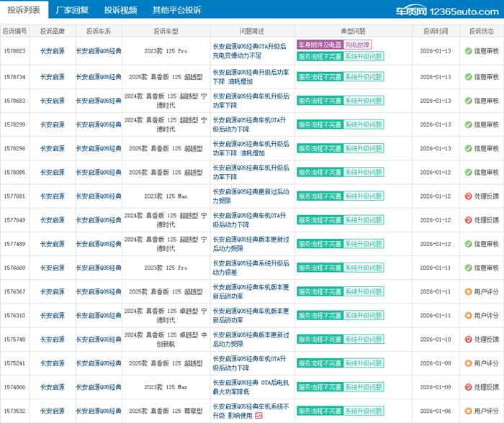Click image icon in complaint 1573532 description
The height and width of the screenshot is (423, 504).
pyautogui.click(x=258, y=416)
